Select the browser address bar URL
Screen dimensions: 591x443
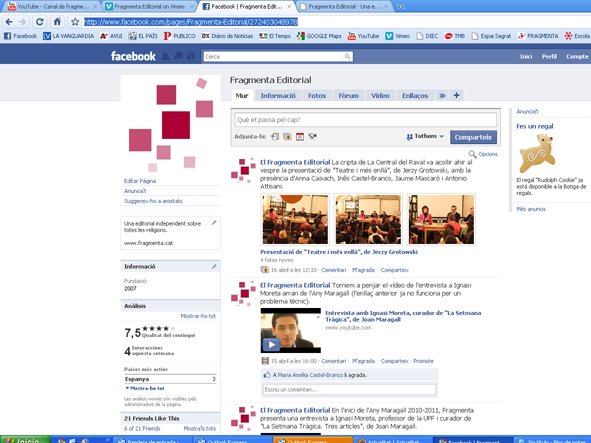(191, 22)
